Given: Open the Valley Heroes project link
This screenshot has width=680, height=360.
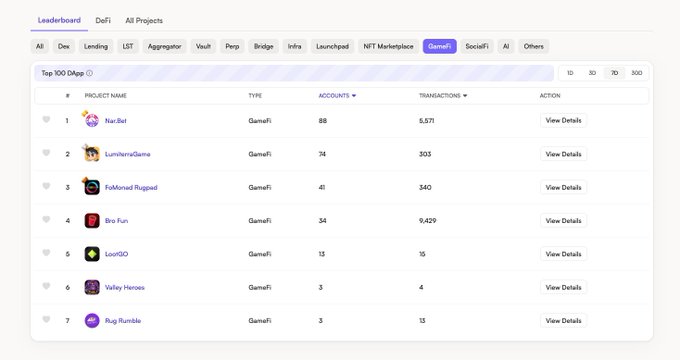Looking at the screenshot, I should click(x=124, y=287).
